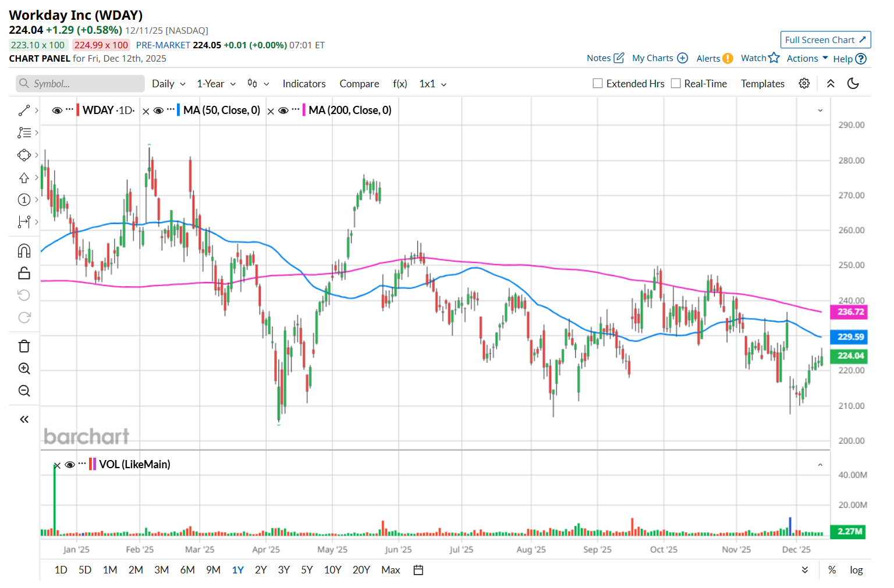The width and height of the screenshot is (894, 588).
Task: Open the date range calendar picker
Action: point(418,570)
